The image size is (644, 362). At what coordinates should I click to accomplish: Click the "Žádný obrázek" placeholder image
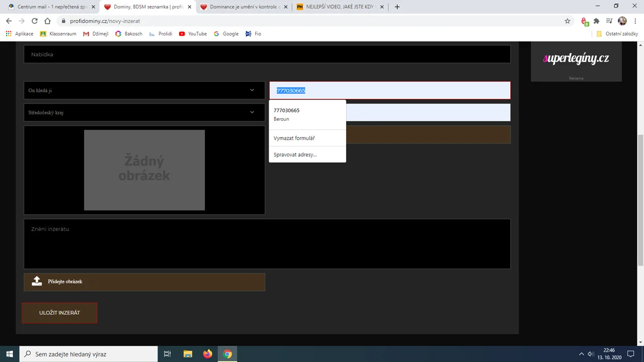click(144, 170)
